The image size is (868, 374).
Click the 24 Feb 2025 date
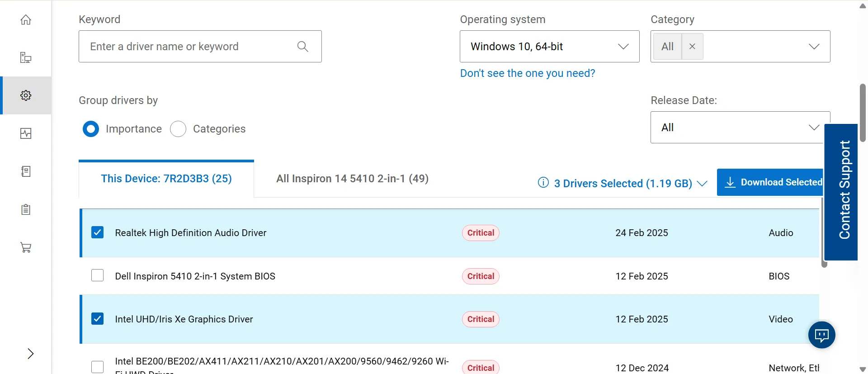[x=642, y=233]
